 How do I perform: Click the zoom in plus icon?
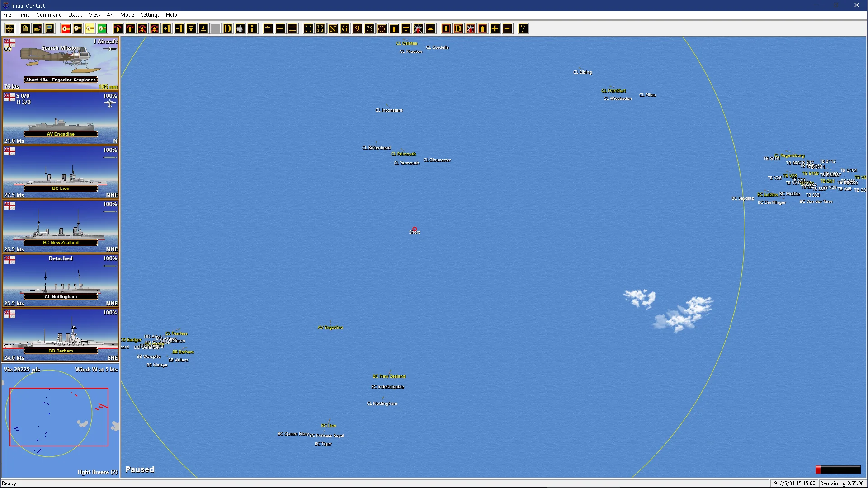(x=495, y=29)
